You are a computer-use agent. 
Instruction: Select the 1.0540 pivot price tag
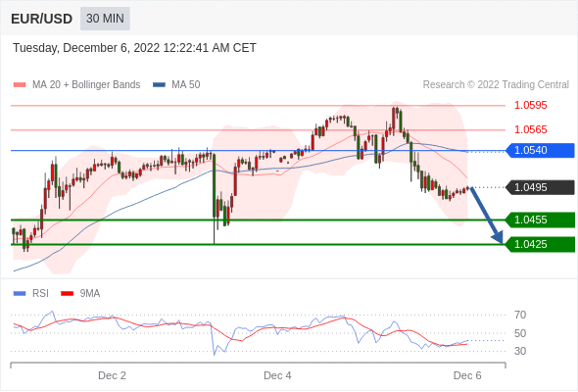(x=540, y=151)
